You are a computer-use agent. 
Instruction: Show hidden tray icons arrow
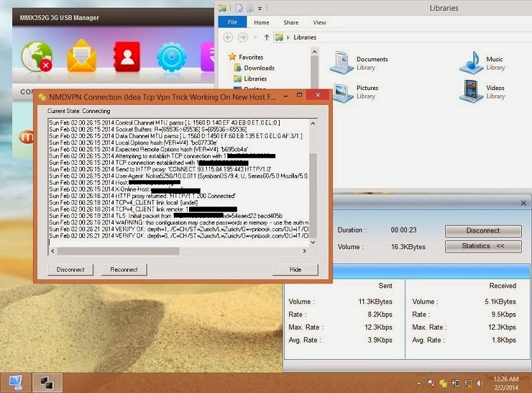(x=419, y=383)
